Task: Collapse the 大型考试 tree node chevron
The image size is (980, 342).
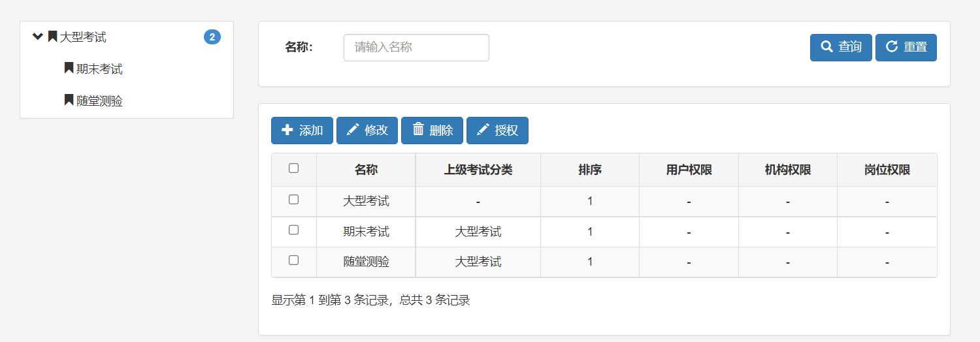Action: point(37,37)
